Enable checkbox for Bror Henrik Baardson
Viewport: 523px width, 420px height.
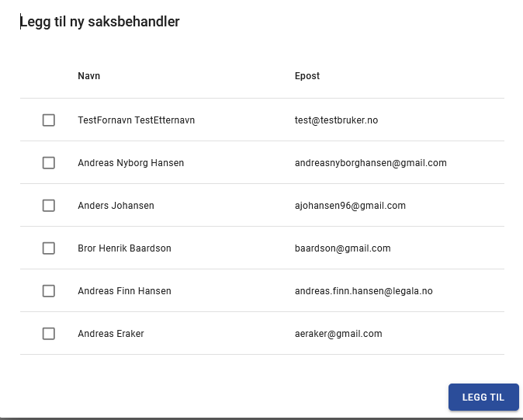pos(49,248)
